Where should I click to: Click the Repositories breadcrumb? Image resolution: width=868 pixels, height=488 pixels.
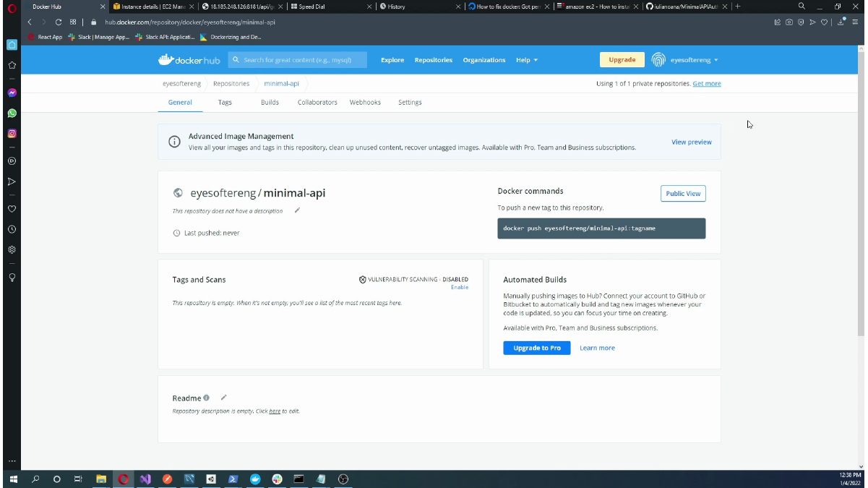[x=231, y=84]
